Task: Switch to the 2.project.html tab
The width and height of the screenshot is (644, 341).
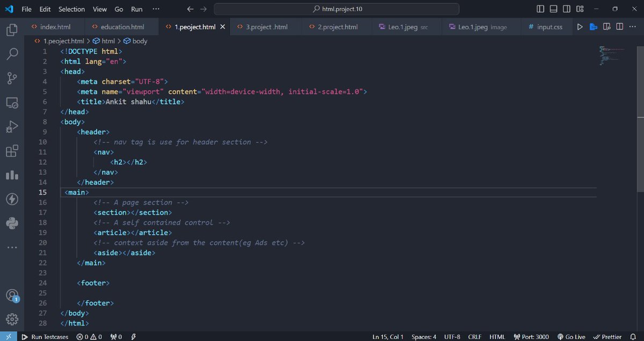Action: (x=337, y=27)
